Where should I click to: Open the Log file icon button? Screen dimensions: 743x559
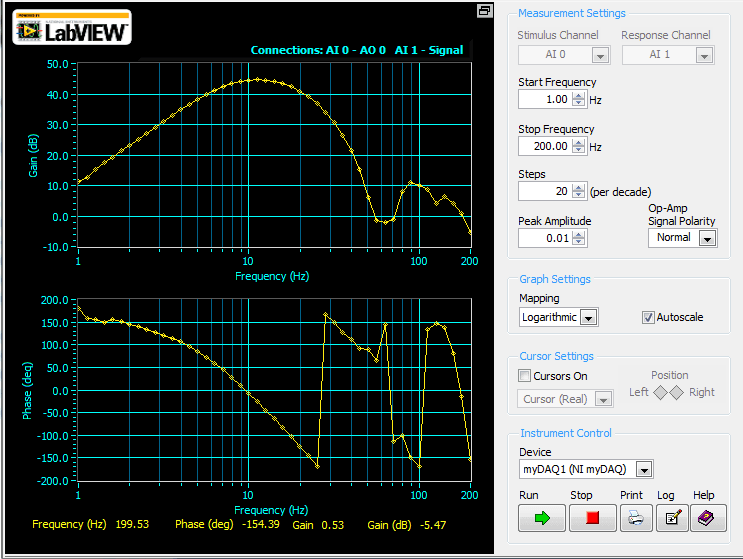[671, 518]
